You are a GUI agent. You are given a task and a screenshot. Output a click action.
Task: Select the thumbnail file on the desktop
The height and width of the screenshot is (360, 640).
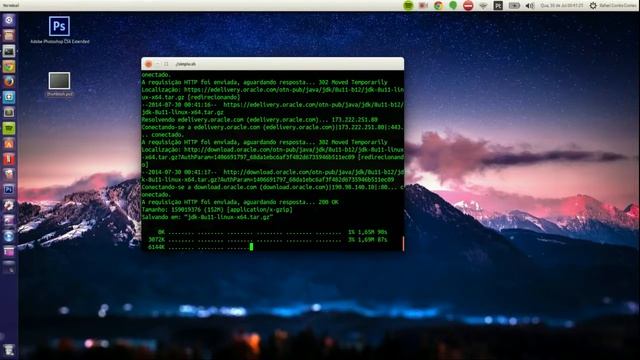[60, 84]
